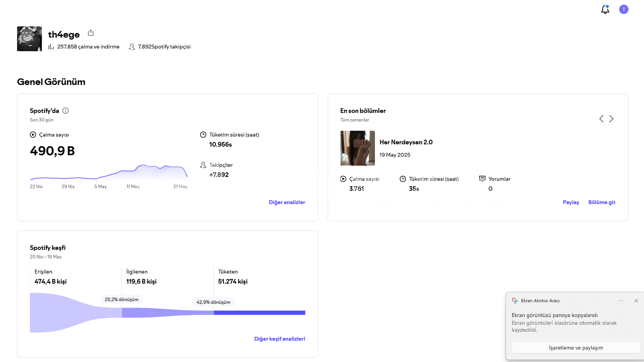Open Her Nerdeysen 2.0 episode thumbnail
Screen dimensions: 644x362
click(357, 148)
